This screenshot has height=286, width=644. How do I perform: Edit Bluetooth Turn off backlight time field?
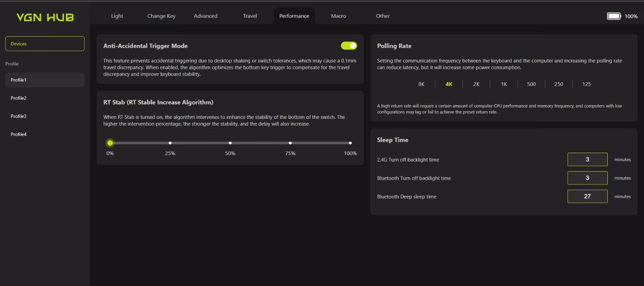point(587,178)
